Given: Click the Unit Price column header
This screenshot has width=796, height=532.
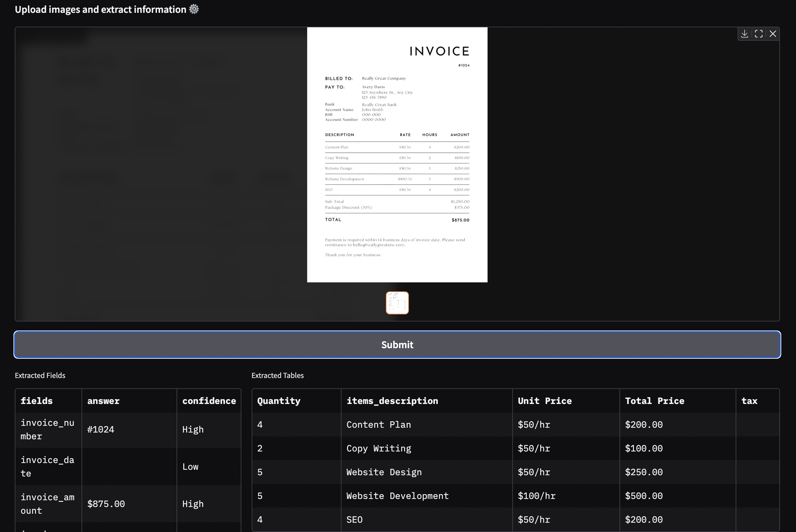Looking at the screenshot, I should click(544, 401).
